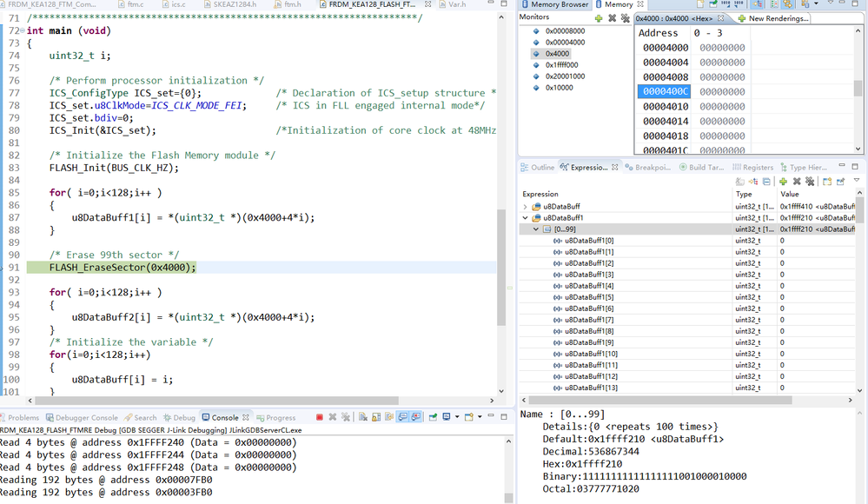This screenshot has height=504, width=868.
Task: Close the 0x4000 Hex rendering tab
Action: 721,18
